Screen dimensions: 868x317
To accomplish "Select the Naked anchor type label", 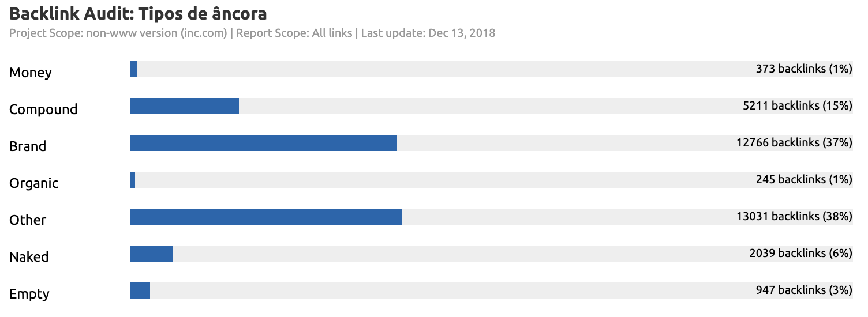I will [x=29, y=257].
